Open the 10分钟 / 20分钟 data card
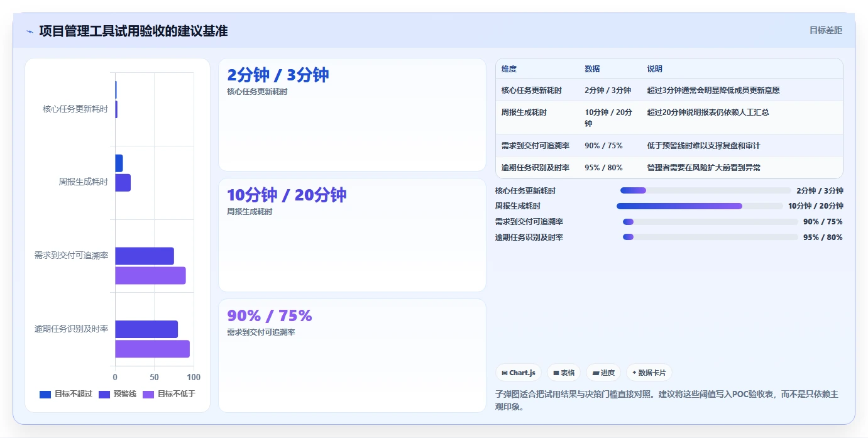 coord(352,235)
